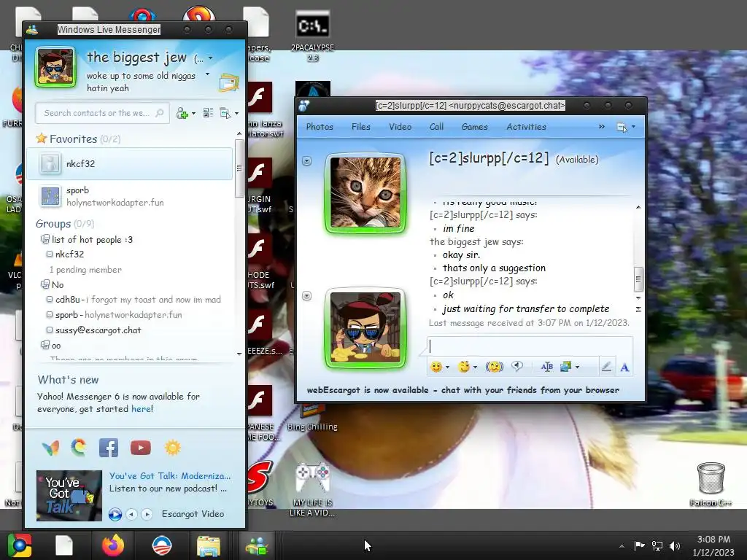
Task: Click the font letter A icon
Action: tap(624, 367)
